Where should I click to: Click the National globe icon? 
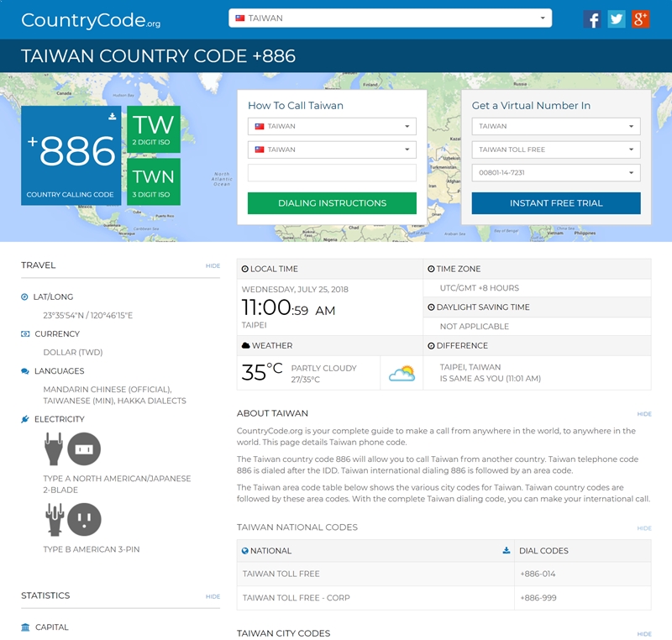244,551
